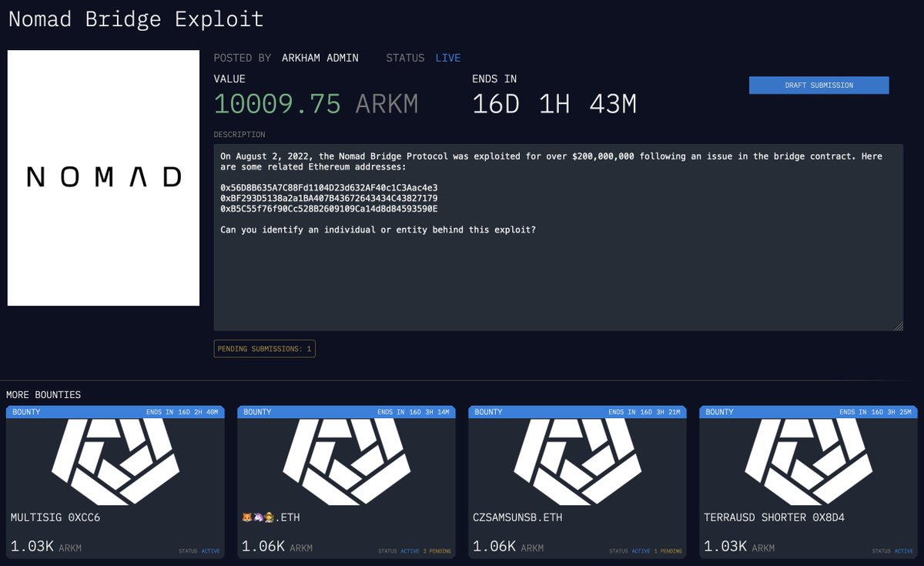
Task: Click the 16D 1H 43M countdown
Action: (554, 104)
